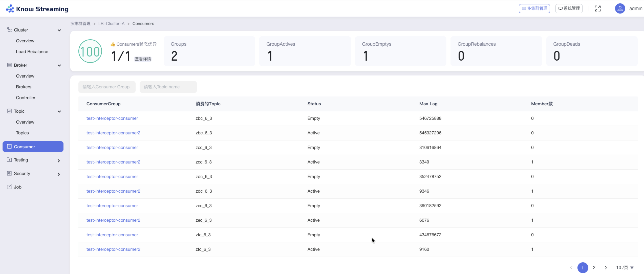Viewport: 644px width, 274px height.
Task: Select Topics under Topic menu
Action: 22,133
